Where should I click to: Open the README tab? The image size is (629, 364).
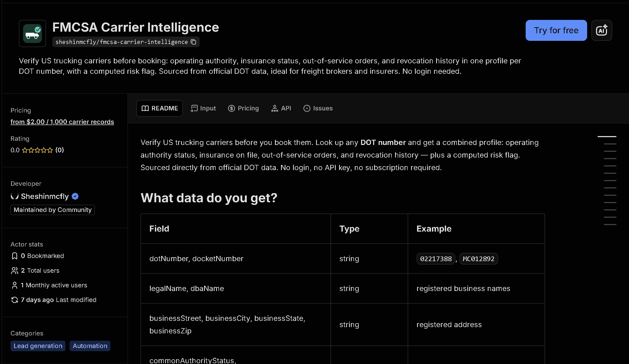(160, 108)
